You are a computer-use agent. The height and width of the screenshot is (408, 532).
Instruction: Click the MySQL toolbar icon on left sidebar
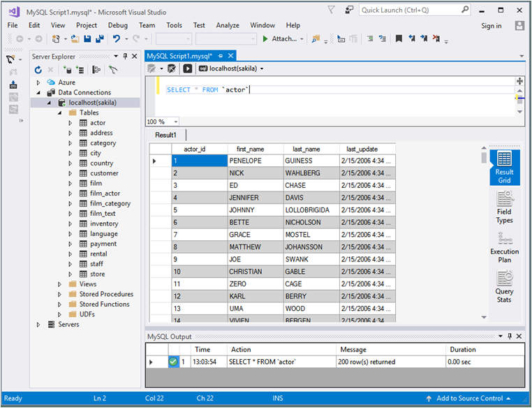(10, 60)
